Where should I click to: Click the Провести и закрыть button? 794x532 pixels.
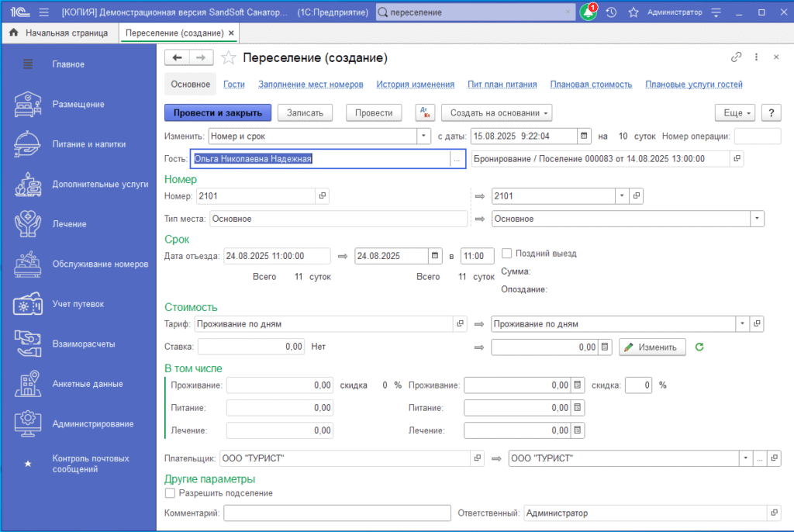(218, 112)
